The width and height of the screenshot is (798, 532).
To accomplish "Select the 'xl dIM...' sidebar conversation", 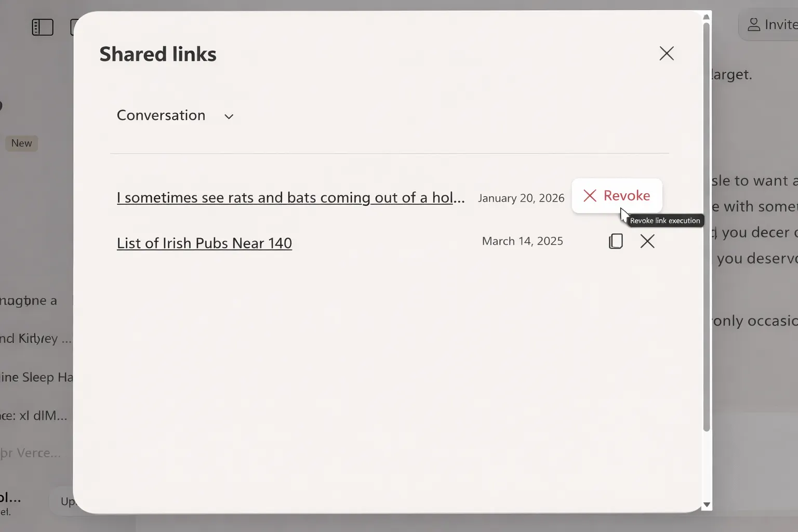I will [x=34, y=416].
